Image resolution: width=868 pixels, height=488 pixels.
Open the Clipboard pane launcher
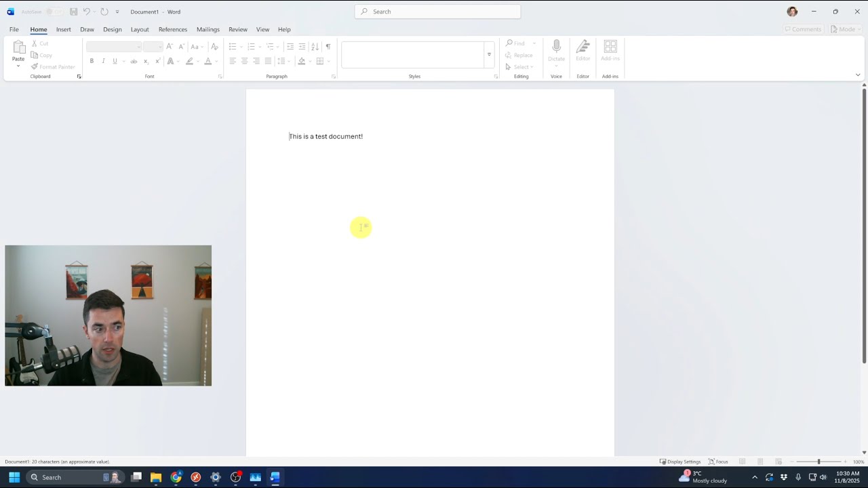click(79, 77)
